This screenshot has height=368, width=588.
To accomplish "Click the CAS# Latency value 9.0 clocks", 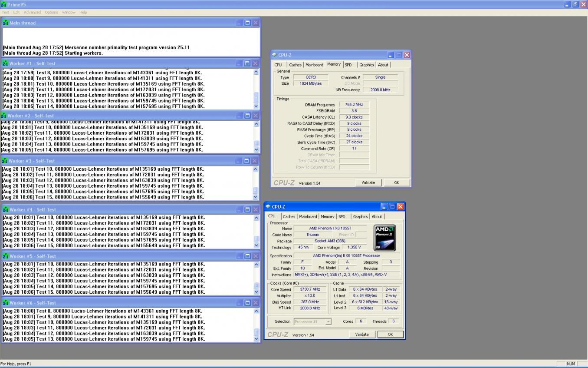I will point(354,117).
